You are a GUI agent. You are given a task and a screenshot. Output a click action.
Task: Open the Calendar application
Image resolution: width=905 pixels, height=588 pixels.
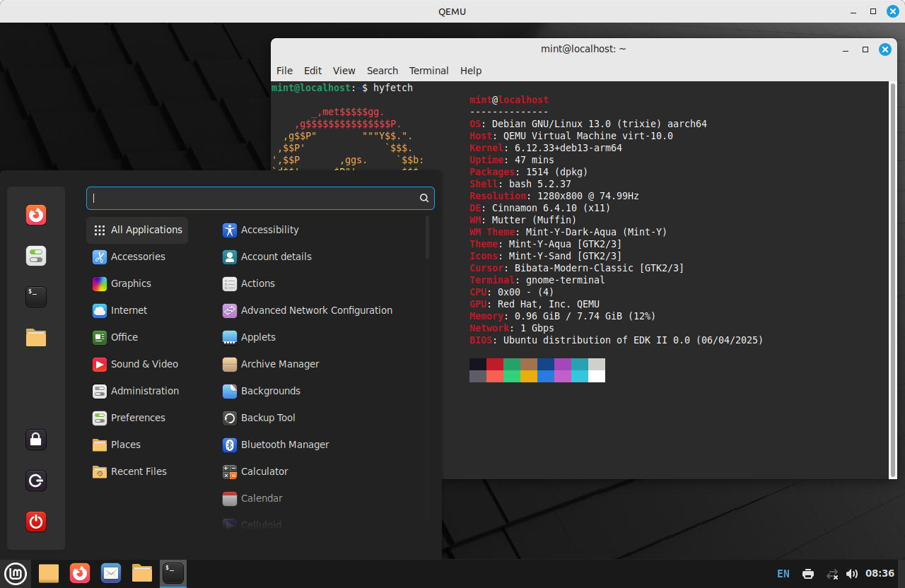(320, 498)
